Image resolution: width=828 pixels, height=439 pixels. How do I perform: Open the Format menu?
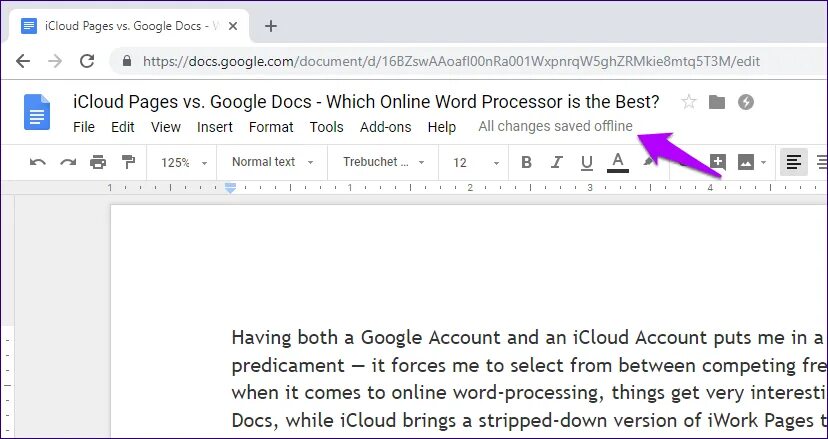pos(271,127)
